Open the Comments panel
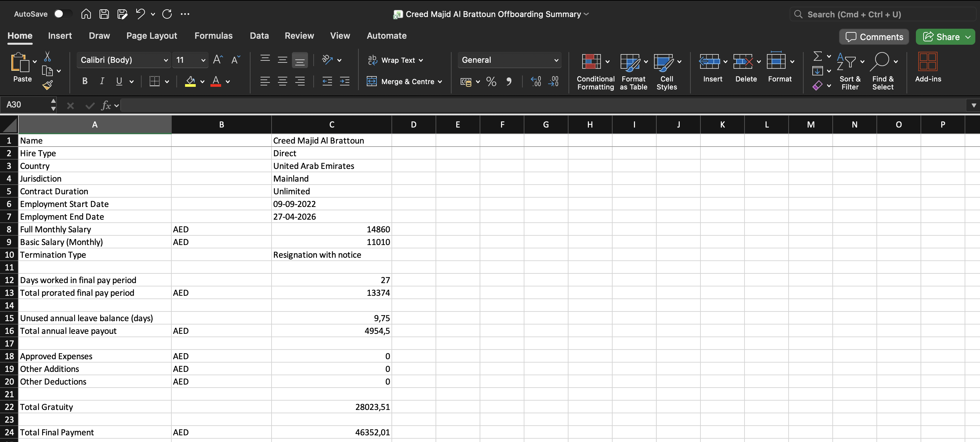The width and height of the screenshot is (980, 442). (x=873, y=36)
